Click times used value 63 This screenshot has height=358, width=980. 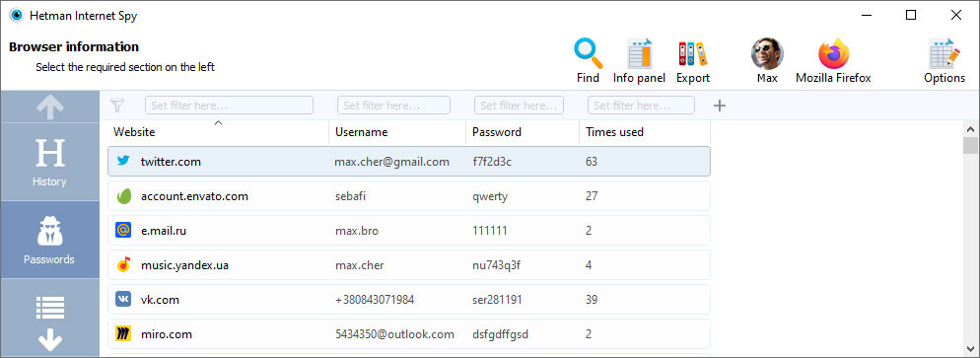[592, 162]
